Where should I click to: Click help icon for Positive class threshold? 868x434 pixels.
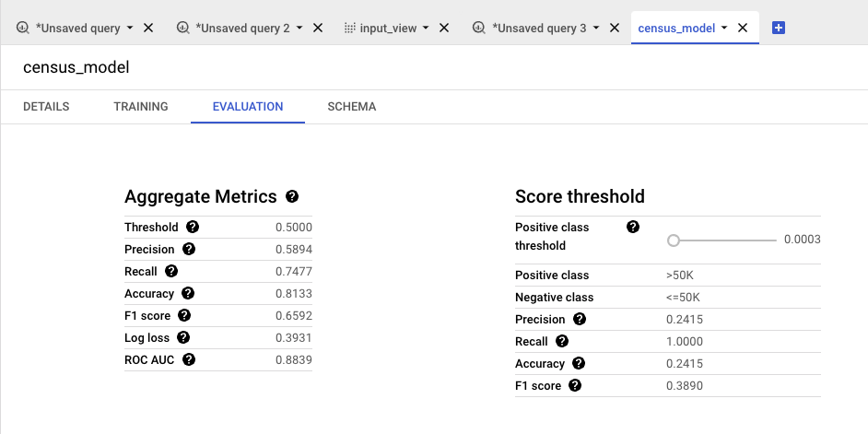point(633,227)
